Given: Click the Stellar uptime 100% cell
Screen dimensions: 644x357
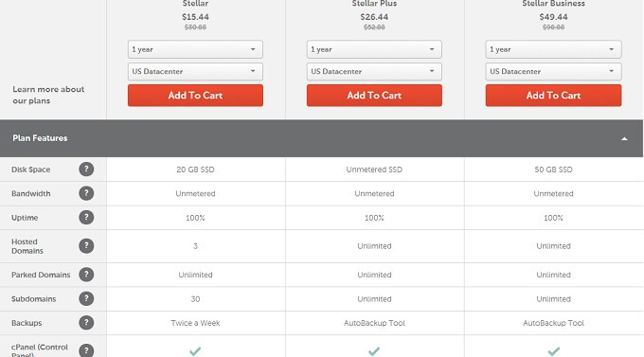Looking at the screenshot, I should coord(195,218).
